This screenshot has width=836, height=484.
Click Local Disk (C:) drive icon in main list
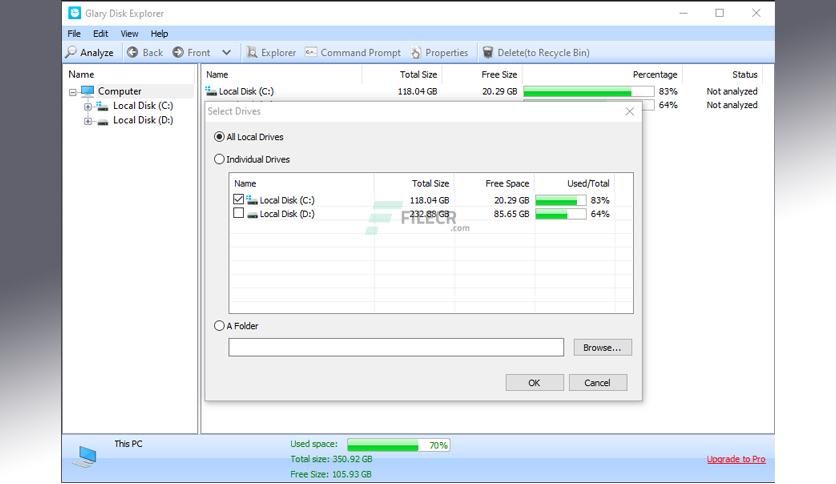pos(211,91)
